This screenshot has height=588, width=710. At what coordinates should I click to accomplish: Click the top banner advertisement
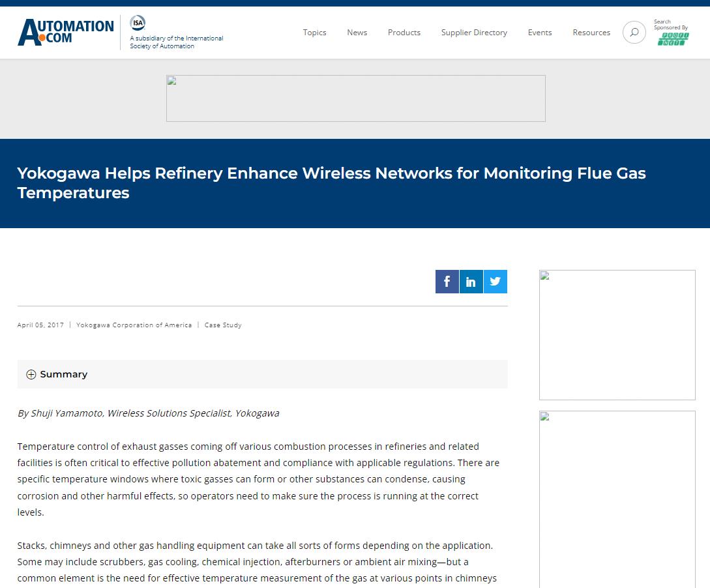pos(356,98)
